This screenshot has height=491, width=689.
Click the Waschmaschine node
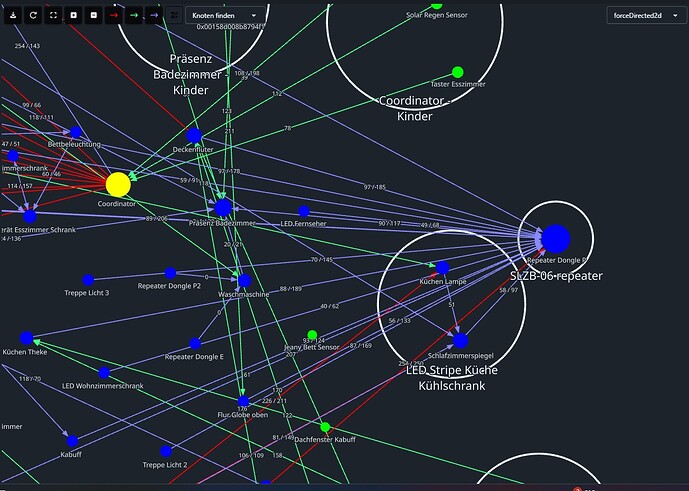[244, 281]
